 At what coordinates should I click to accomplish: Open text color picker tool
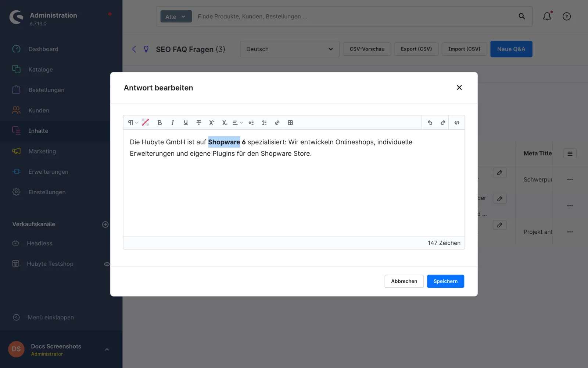click(146, 123)
